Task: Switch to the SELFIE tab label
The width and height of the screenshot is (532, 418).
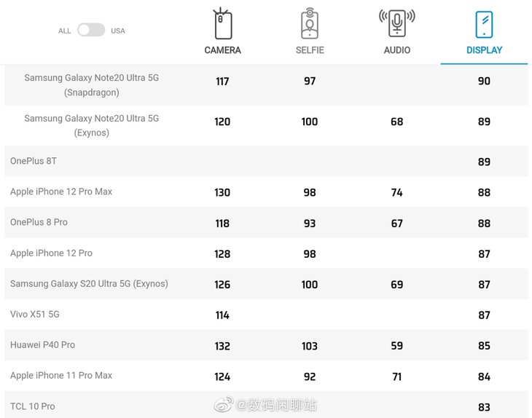Action: (310, 50)
